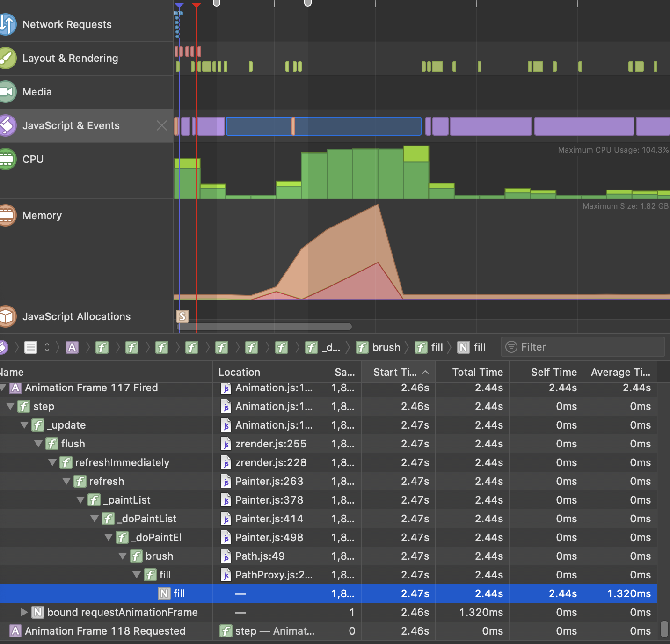670x644 pixels.
Task: Collapse the _doPaintList row
Action: pyautogui.click(x=94, y=519)
